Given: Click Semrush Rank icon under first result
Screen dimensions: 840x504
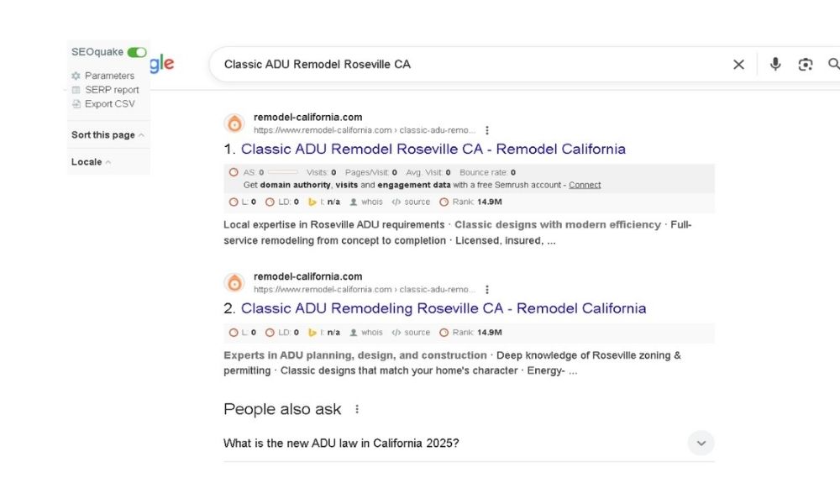Looking at the screenshot, I should [x=444, y=202].
